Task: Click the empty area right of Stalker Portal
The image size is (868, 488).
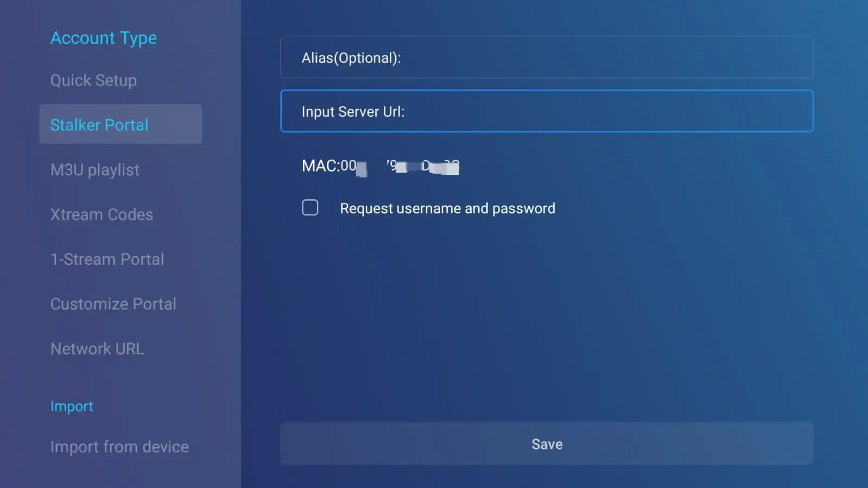Action: click(x=175, y=124)
